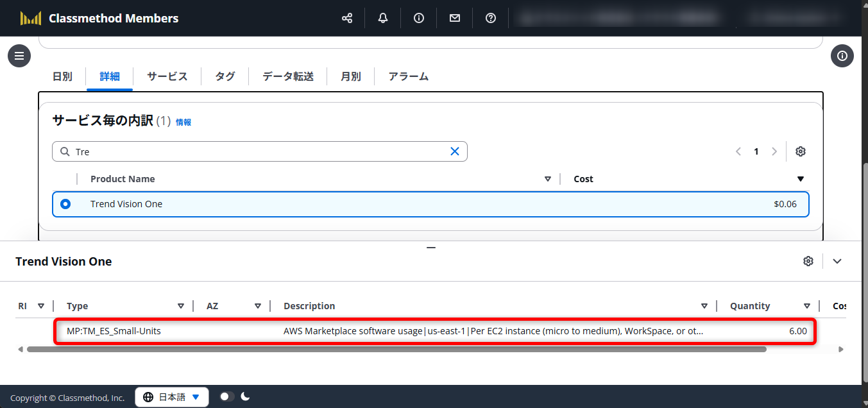Viewport: 868px width, 408px height.
Task: Click scrollbar right arrow in detail table
Action: [840, 350]
